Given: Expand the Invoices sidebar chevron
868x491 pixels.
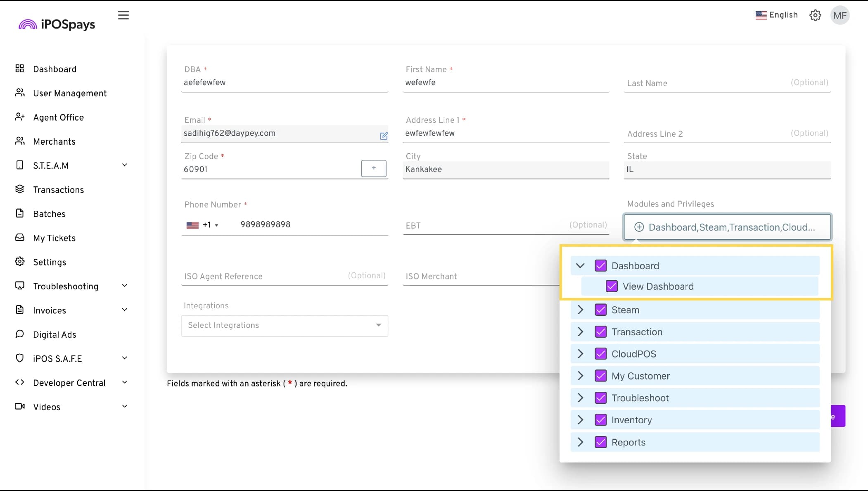Looking at the screenshot, I should tap(125, 310).
